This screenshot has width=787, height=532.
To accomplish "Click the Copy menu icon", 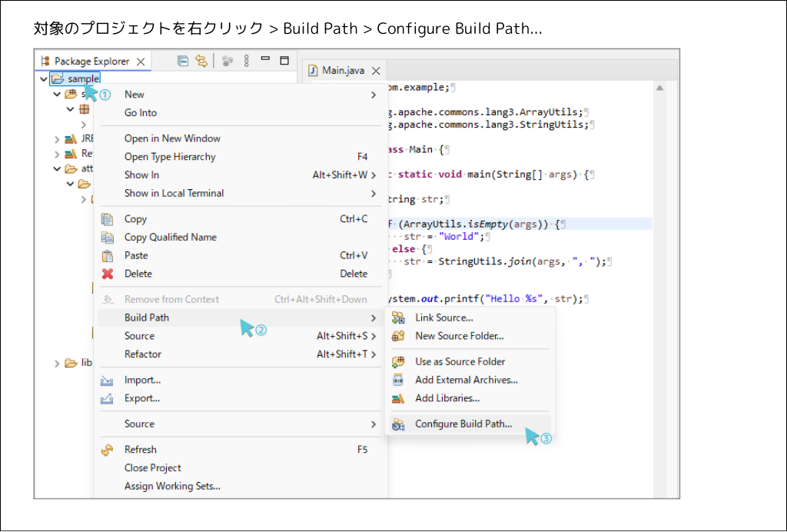I will 108,219.
